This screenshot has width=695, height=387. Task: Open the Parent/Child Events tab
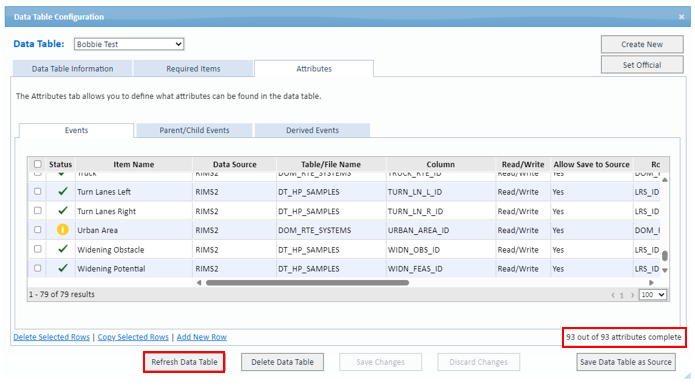195,130
